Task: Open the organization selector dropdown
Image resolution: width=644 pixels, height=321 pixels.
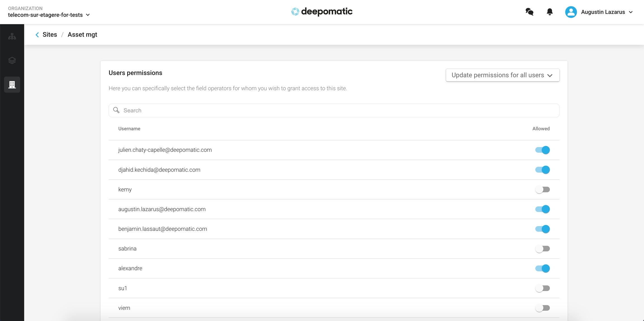Action: click(49, 15)
